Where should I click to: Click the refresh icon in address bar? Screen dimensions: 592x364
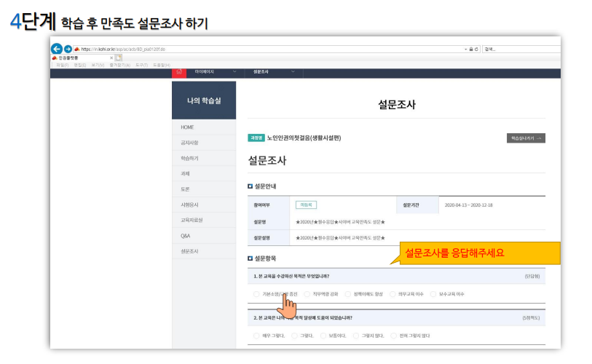(x=476, y=49)
